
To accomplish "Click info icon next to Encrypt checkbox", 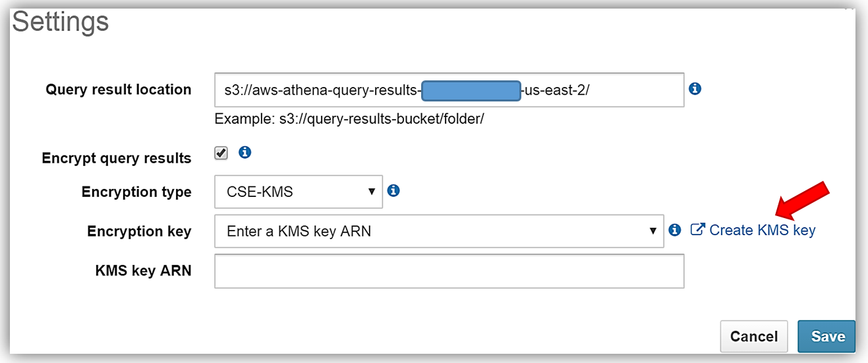I will pos(245,153).
